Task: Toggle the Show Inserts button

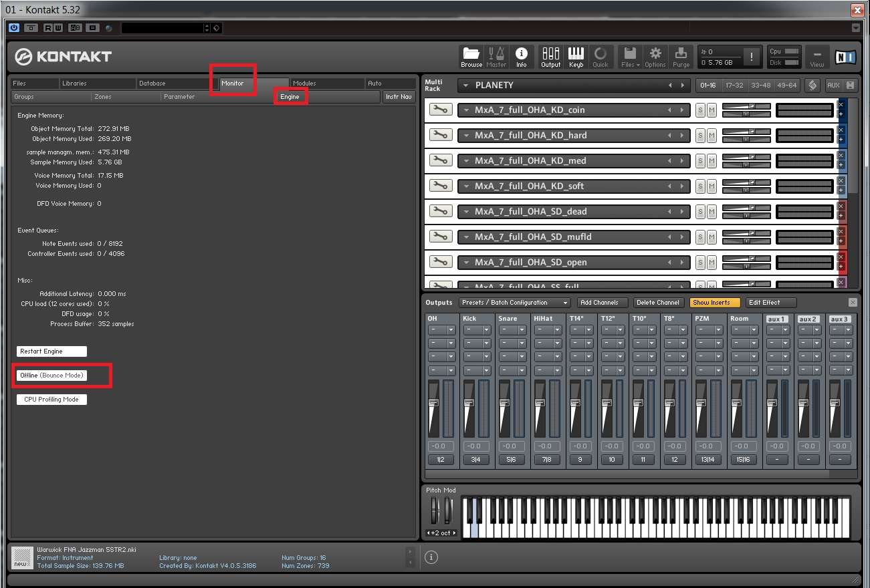Action: [715, 303]
